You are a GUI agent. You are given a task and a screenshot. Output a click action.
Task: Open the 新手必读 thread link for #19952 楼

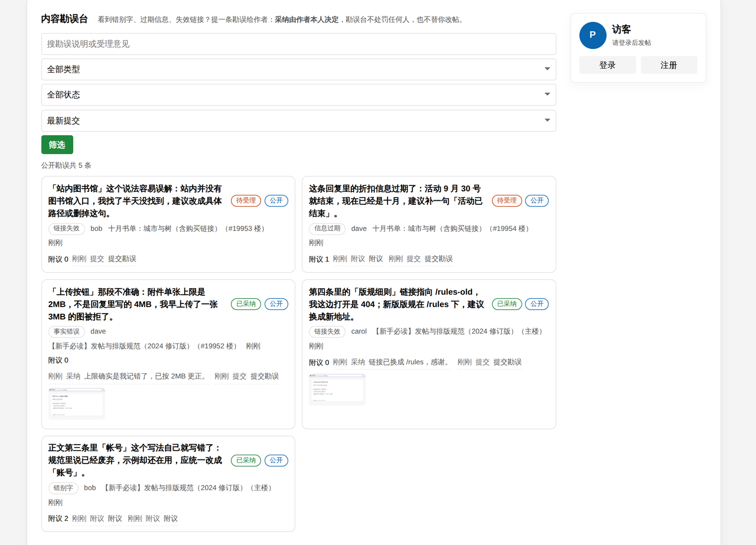[145, 346]
